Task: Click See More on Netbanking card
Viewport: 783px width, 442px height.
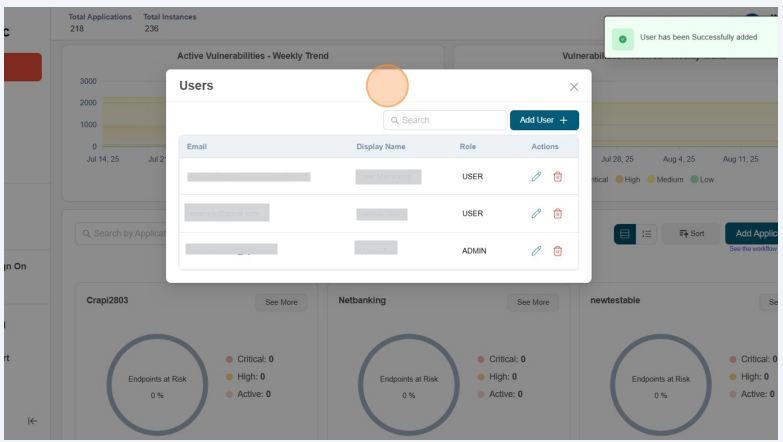Action: tap(533, 302)
